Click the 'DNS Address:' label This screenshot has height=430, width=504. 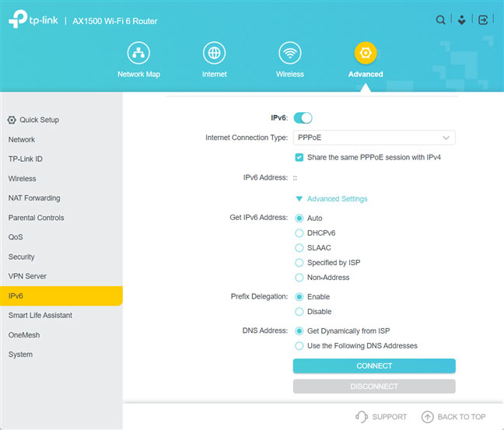click(x=265, y=330)
